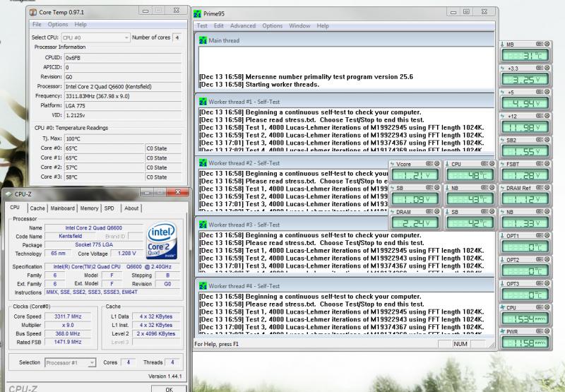Close the Vcore voltage gadget

coord(437,164)
